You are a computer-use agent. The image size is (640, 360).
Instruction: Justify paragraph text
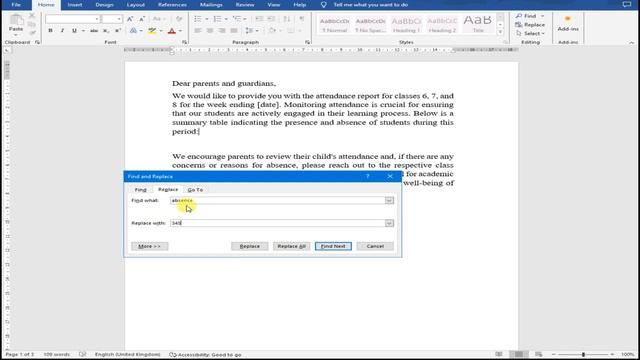click(x=234, y=31)
